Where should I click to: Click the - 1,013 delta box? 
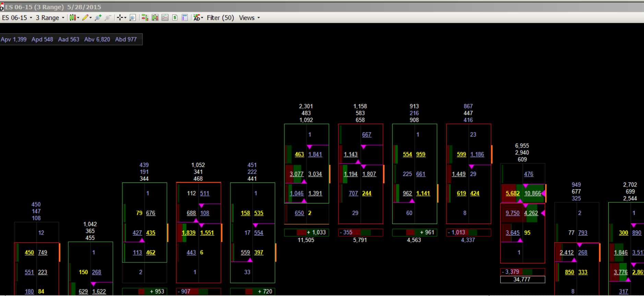click(468, 233)
